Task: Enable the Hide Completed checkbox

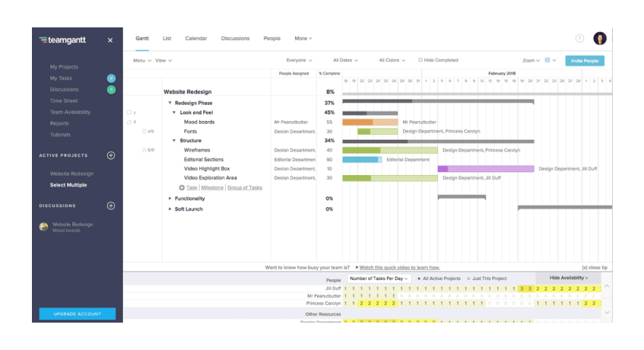Action: (420, 60)
